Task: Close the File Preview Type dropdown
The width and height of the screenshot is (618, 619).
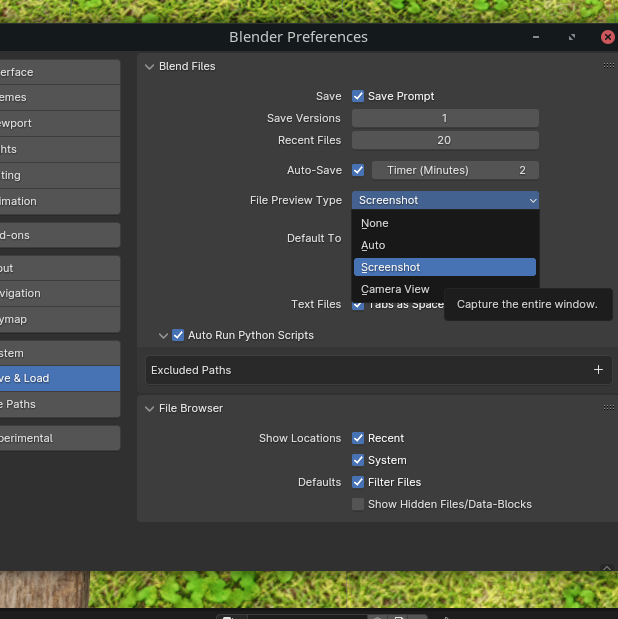Action: click(445, 200)
